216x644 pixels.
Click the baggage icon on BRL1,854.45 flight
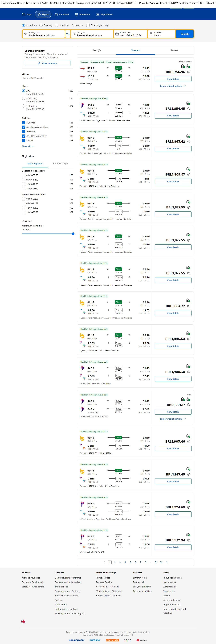[188, 103]
